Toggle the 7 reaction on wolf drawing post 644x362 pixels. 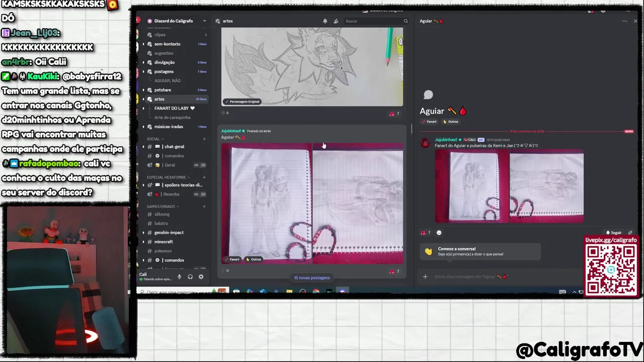point(394,114)
